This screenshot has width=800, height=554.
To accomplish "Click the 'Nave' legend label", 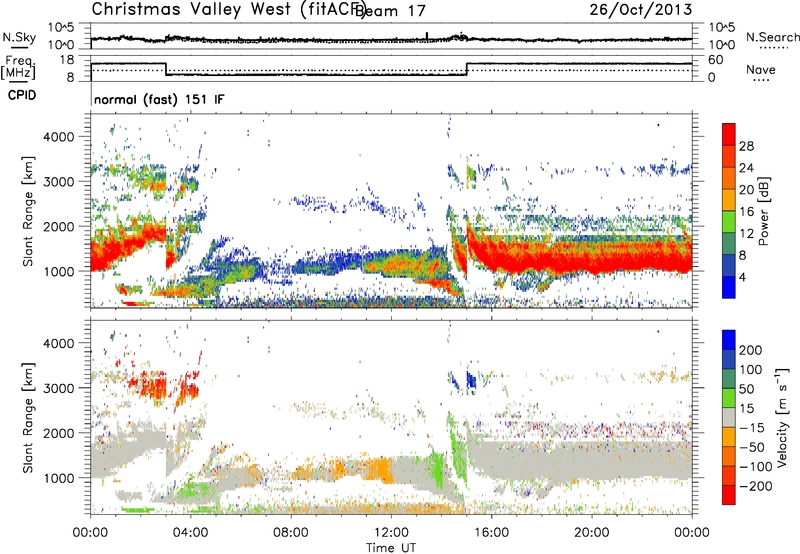I will tap(760, 70).
